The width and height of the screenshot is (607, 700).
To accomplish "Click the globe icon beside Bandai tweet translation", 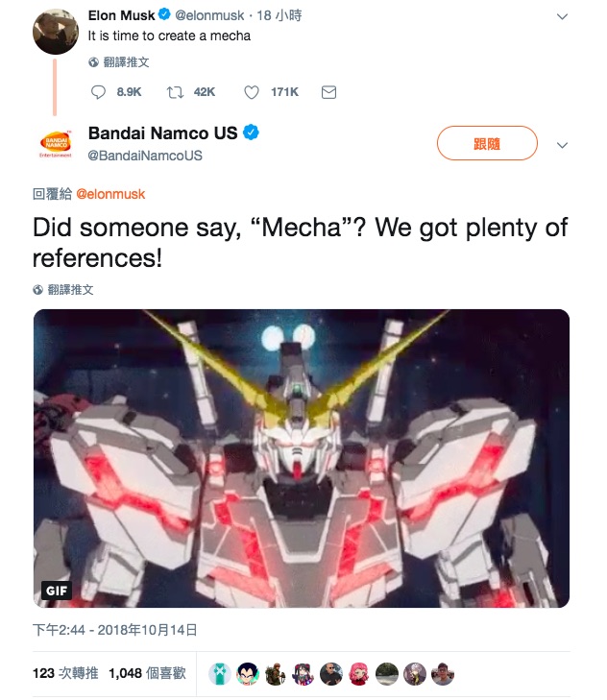I will click(x=38, y=290).
